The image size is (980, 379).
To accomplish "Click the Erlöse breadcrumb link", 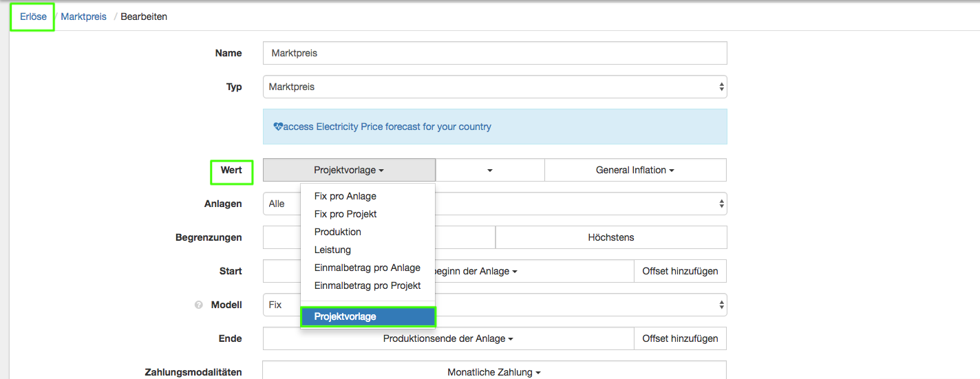I will point(33,17).
